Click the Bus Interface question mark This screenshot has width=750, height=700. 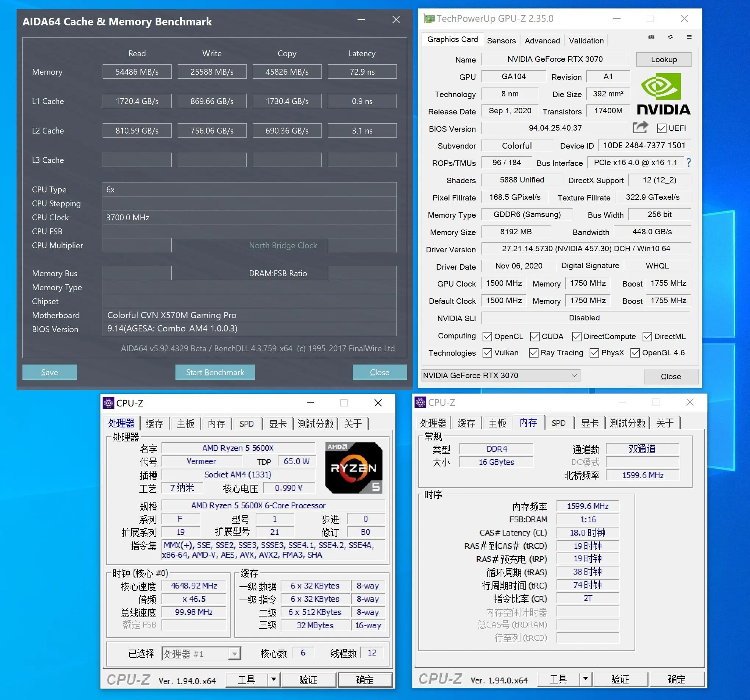click(x=689, y=163)
